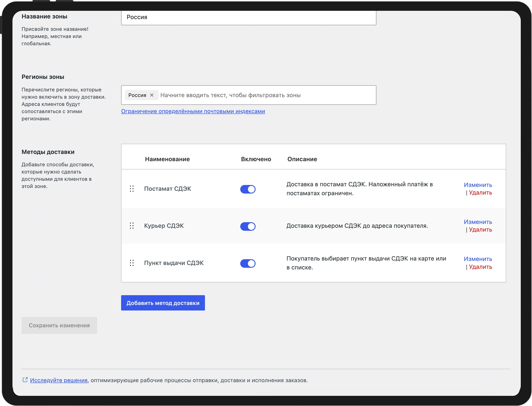
Task: Click the drag handle for Пункт выдачи СДЭК
Action: point(132,263)
